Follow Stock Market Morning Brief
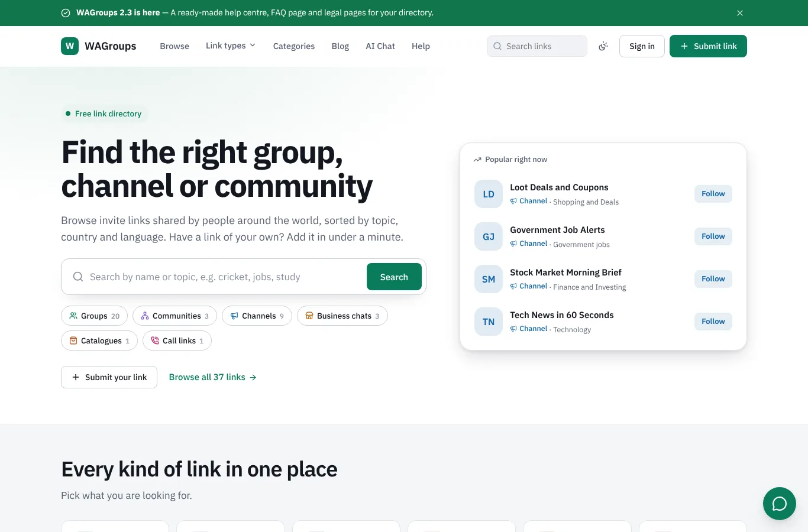Screen dimensions: 808x532 pos(713,279)
